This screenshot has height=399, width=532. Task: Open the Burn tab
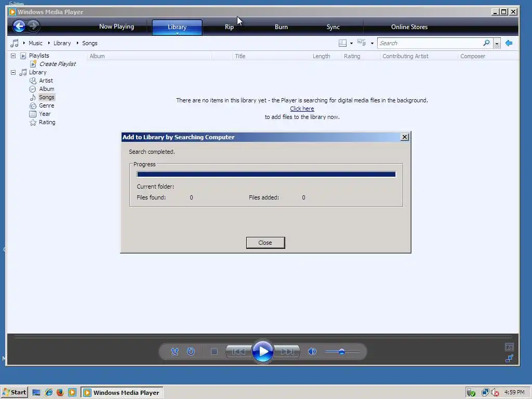point(281,27)
